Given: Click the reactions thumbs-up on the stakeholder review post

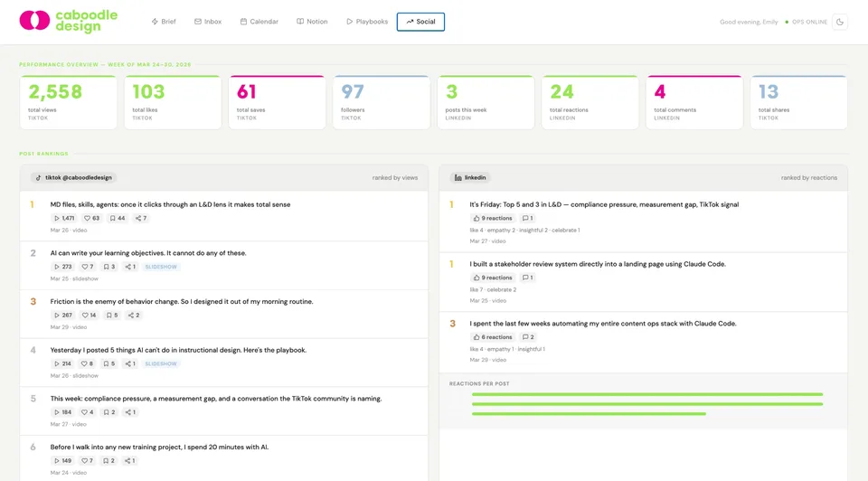Looking at the screenshot, I should pyautogui.click(x=476, y=278).
